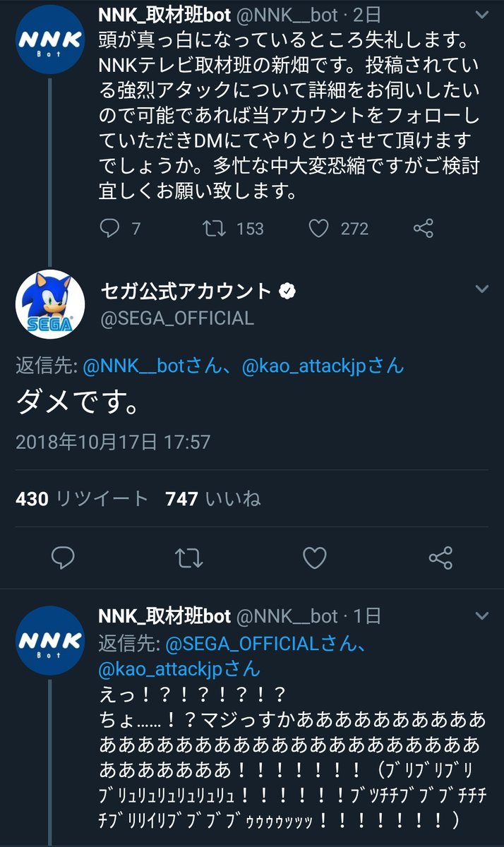This screenshot has width=504, height=847.
Task: Expand SEGA tweet options menu chevron
Action: [x=481, y=289]
